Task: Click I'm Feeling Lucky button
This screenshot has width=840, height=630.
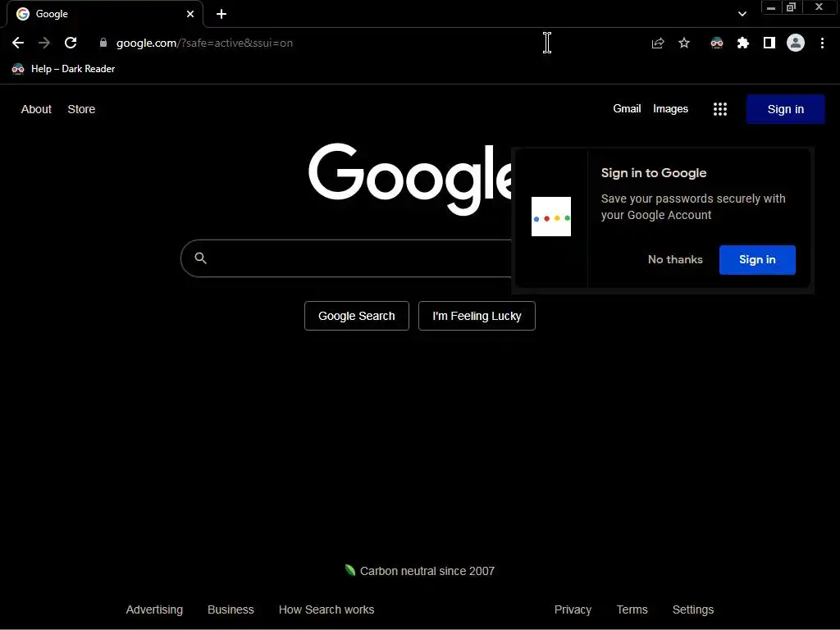Action: pos(477,316)
